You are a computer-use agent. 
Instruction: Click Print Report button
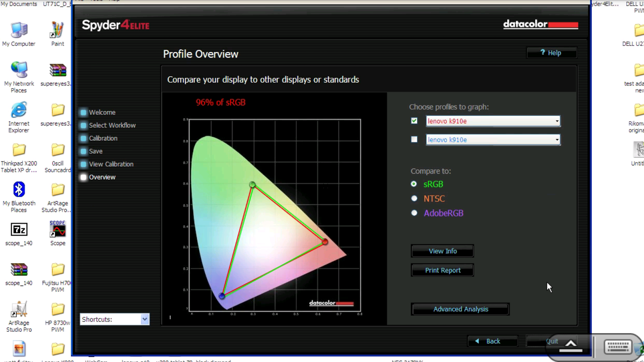pyautogui.click(x=442, y=270)
